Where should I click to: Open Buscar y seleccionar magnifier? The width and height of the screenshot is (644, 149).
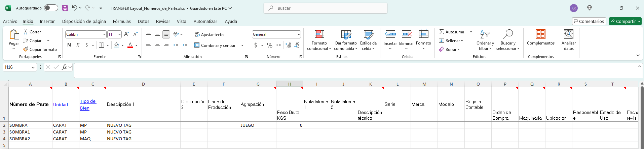[508, 34]
